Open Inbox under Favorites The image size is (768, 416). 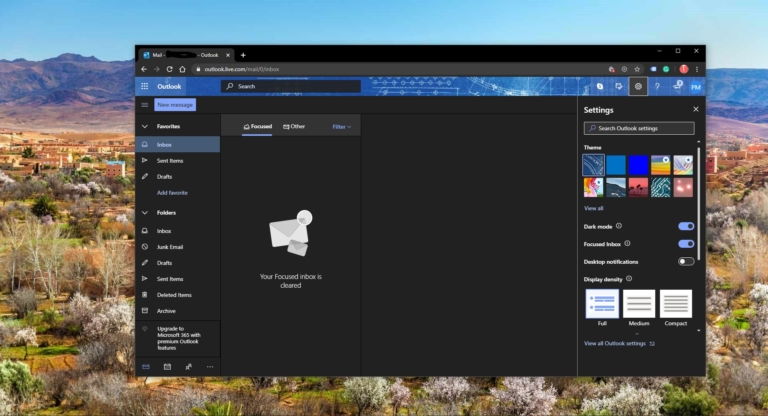tap(178, 145)
